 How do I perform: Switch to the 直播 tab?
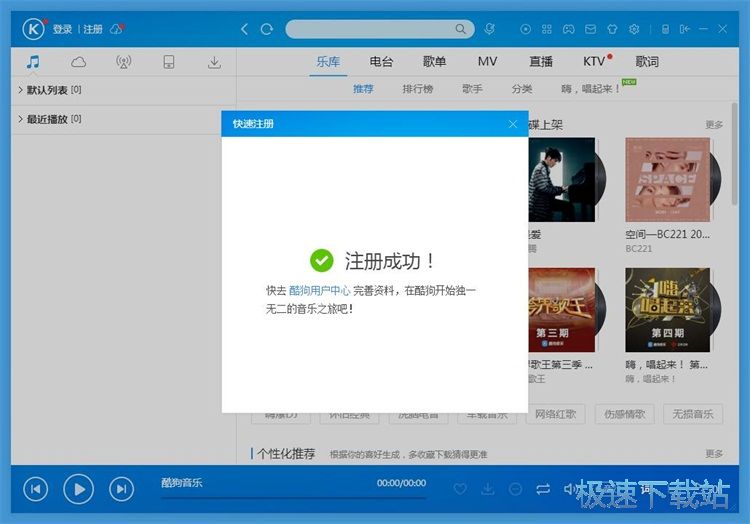coord(541,62)
